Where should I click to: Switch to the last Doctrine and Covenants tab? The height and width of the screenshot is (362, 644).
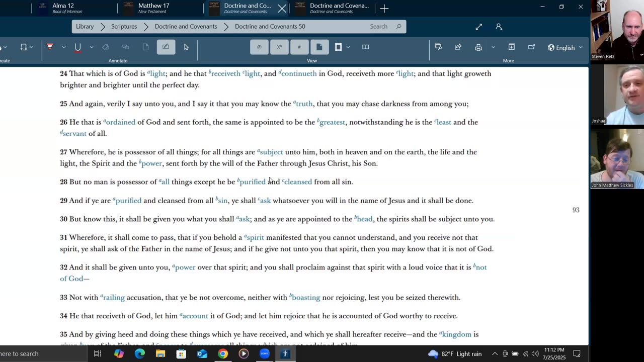pyautogui.click(x=333, y=8)
